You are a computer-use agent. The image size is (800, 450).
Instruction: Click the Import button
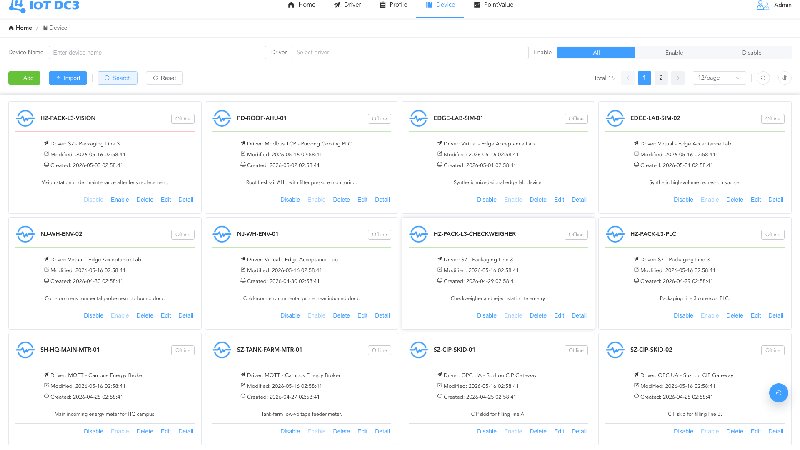(68, 78)
